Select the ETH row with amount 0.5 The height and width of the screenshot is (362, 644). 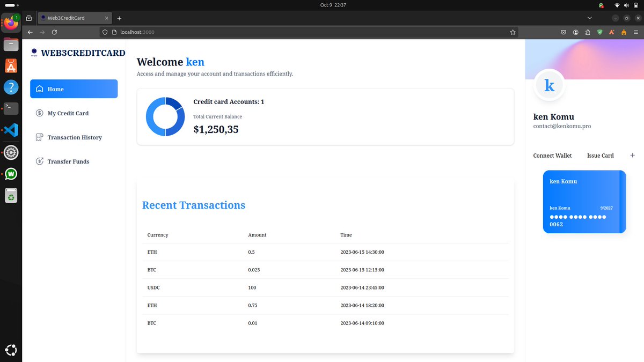tap(325, 252)
